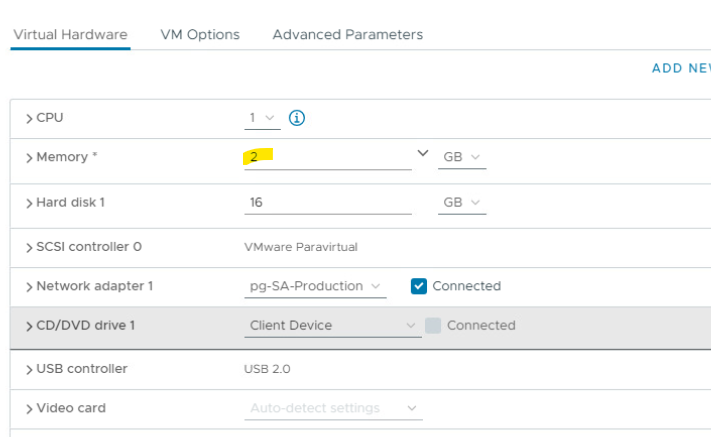Expand the Hard disk 1 row
711x437 pixels.
tap(30, 202)
